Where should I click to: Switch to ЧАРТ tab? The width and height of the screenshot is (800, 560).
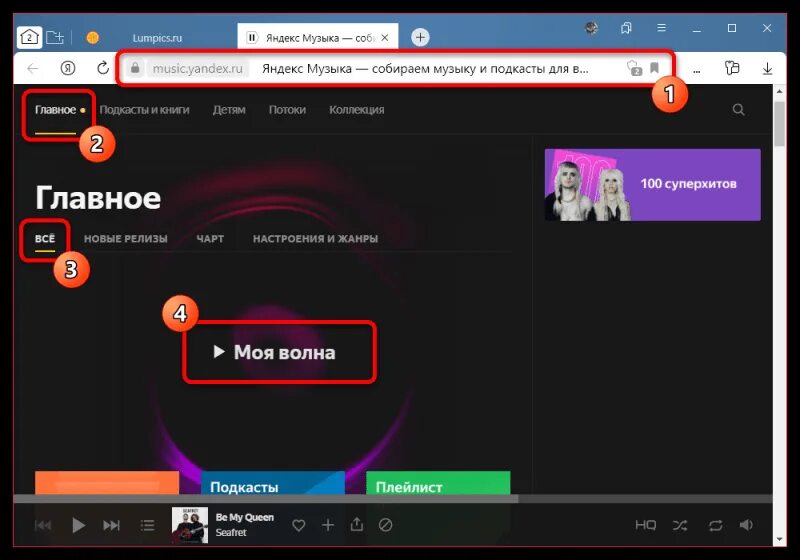(x=210, y=238)
